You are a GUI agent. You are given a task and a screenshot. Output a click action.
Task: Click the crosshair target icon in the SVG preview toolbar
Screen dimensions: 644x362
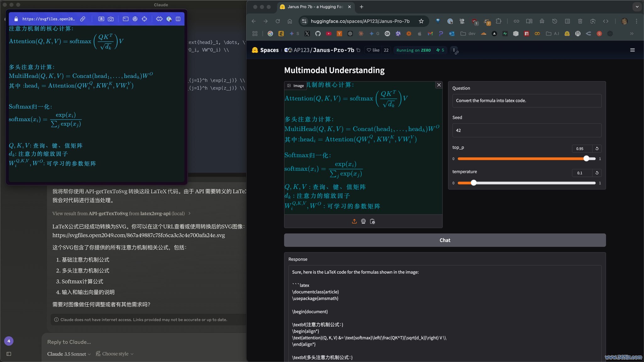[144, 19]
